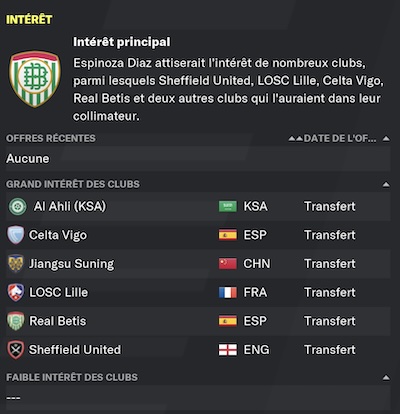
Task: Sort by Date de l'offre column
Action: pos(340,138)
